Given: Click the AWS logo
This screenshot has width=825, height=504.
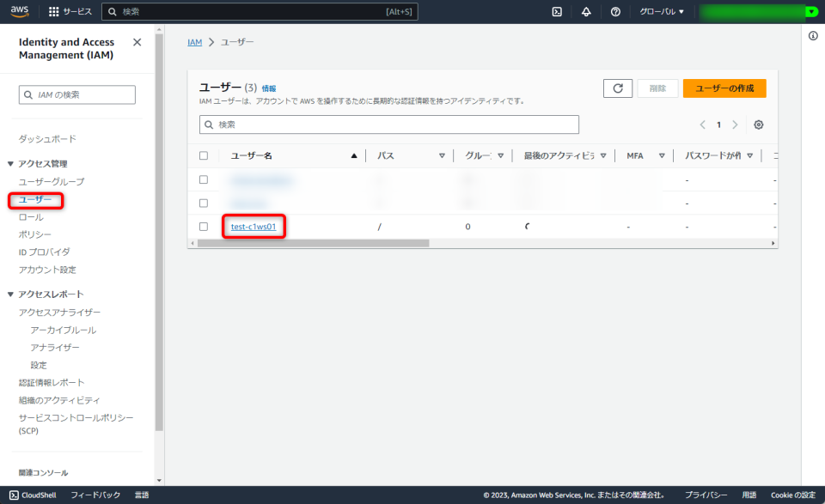Looking at the screenshot, I should 18,11.
